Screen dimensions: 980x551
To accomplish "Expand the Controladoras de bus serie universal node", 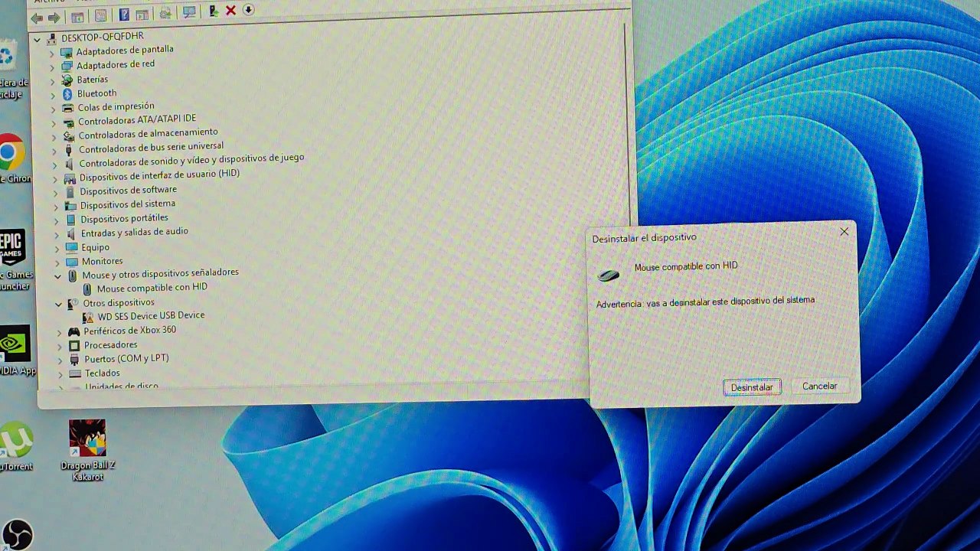I will (54, 151).
